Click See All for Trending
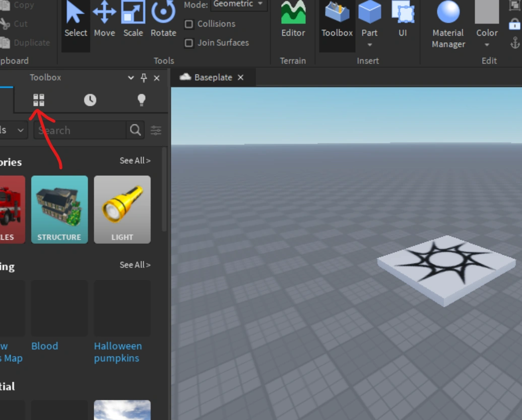This screenshot has height=420, width=522. click(x=135, y=265)
